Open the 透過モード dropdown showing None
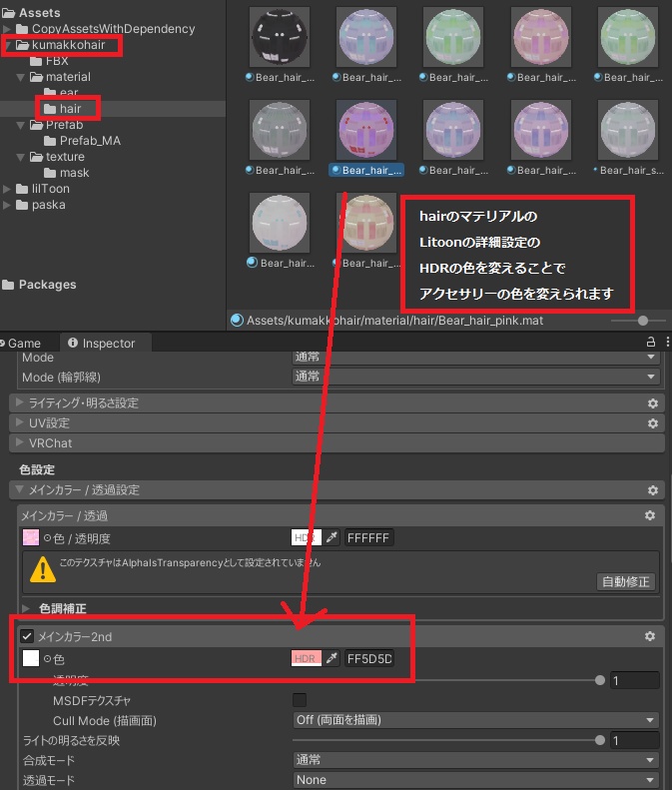This screenshot has height=790, width=672. pyautogui.click(x=475, y=780)
